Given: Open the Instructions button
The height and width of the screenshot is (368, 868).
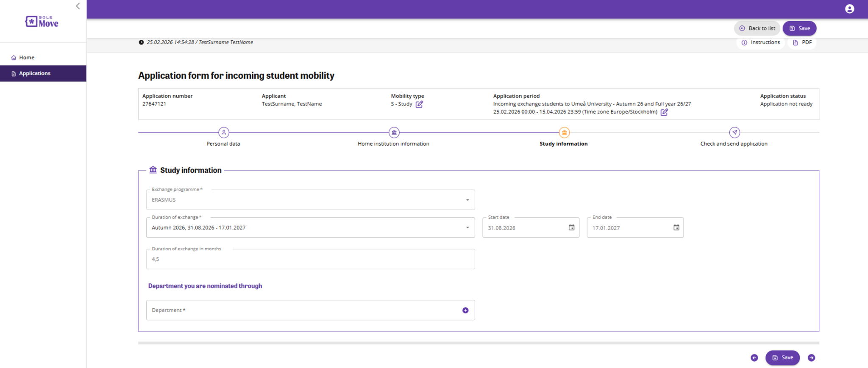Looking at the screenshot, I should tap(761, 42).
